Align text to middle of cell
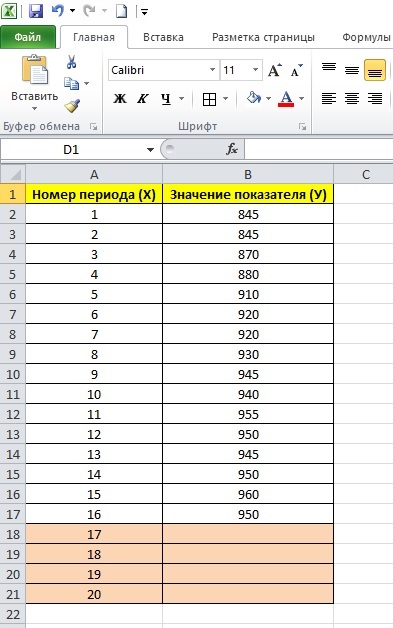Image resolution: width=393 pixels, height=628 pixels. coord(352,70)
